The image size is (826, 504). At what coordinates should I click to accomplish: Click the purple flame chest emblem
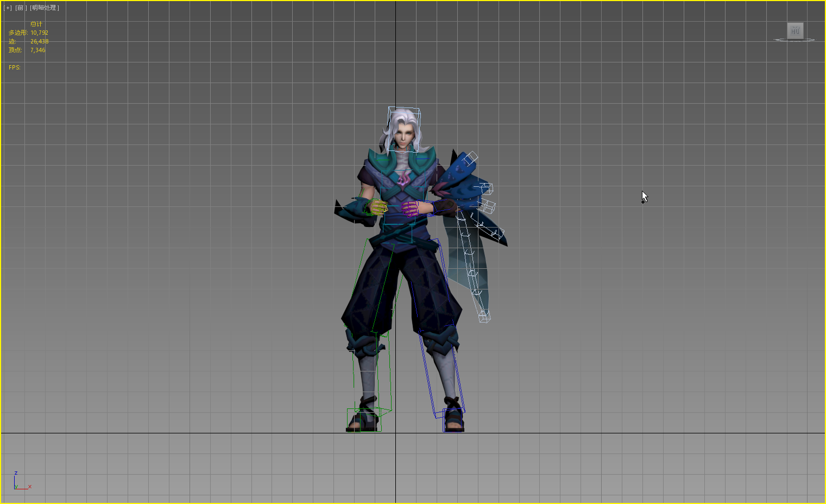403,178
